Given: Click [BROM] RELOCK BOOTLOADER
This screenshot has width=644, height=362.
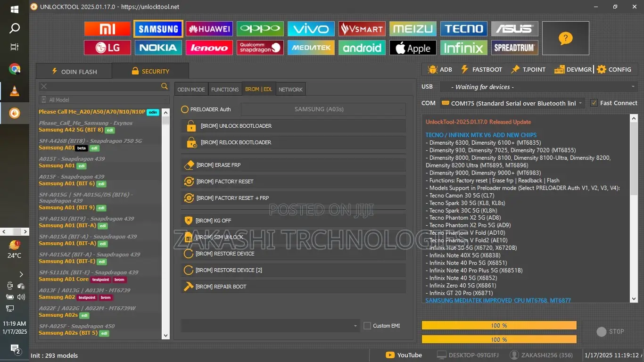Looking at the screenshot, I should click(x=293, y=142).
